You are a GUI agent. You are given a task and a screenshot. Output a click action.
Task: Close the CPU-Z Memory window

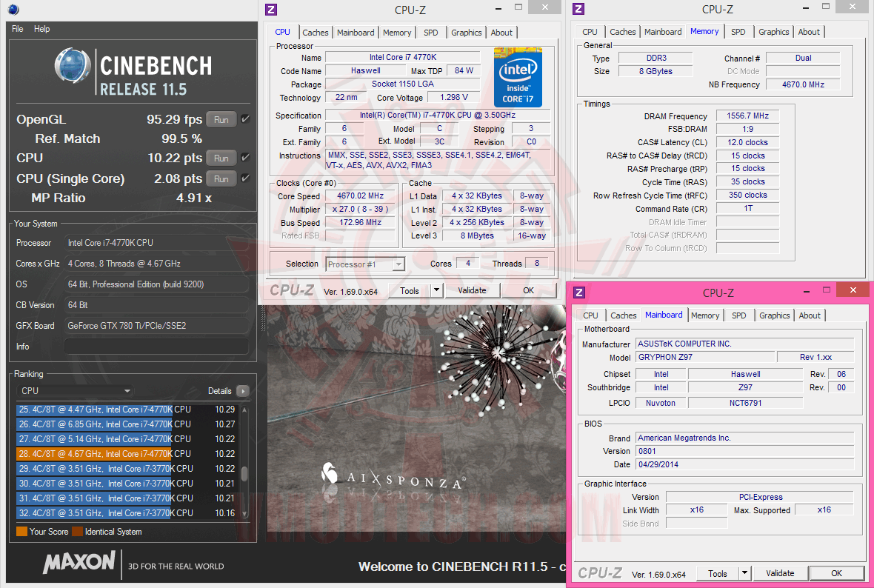(x=853, y=7)
